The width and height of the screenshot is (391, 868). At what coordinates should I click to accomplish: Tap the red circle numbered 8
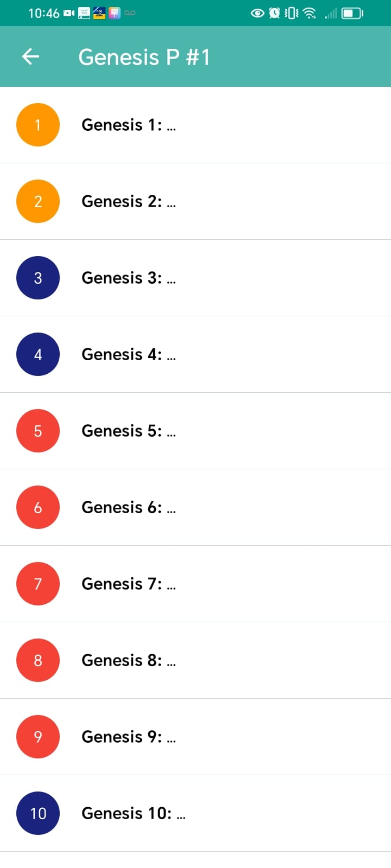(x=38, y=660)
